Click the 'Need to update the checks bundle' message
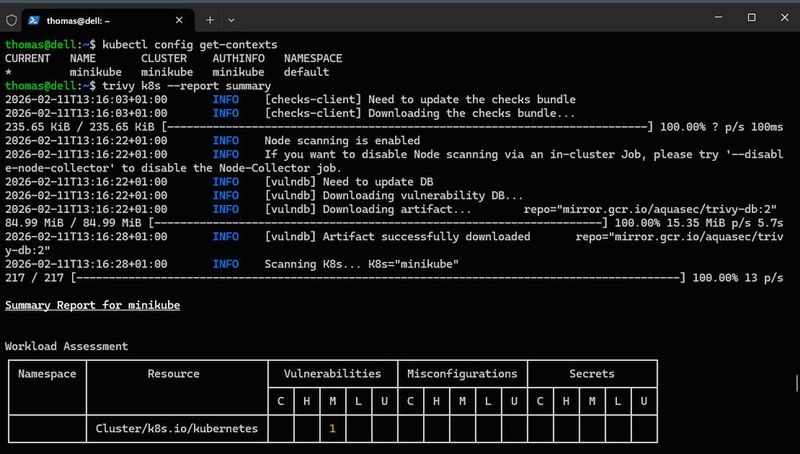Image resolution: width=800 pixels, height=454 pixels. (472, 99)
